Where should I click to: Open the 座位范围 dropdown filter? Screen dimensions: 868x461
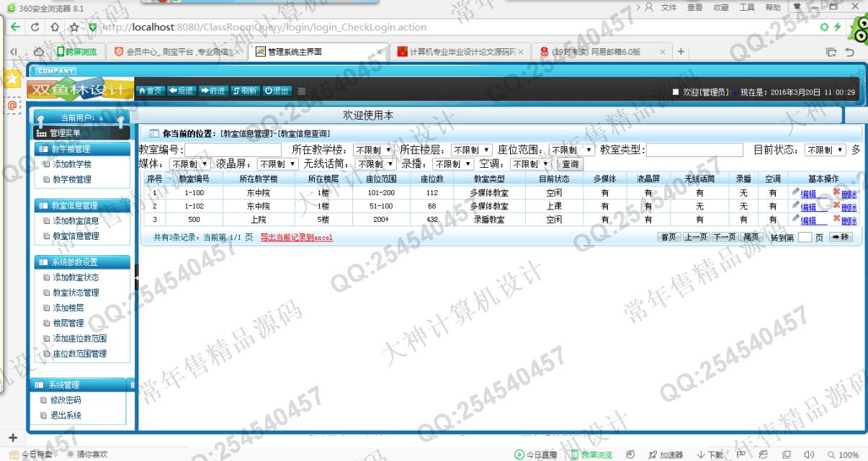click(571, 150)
